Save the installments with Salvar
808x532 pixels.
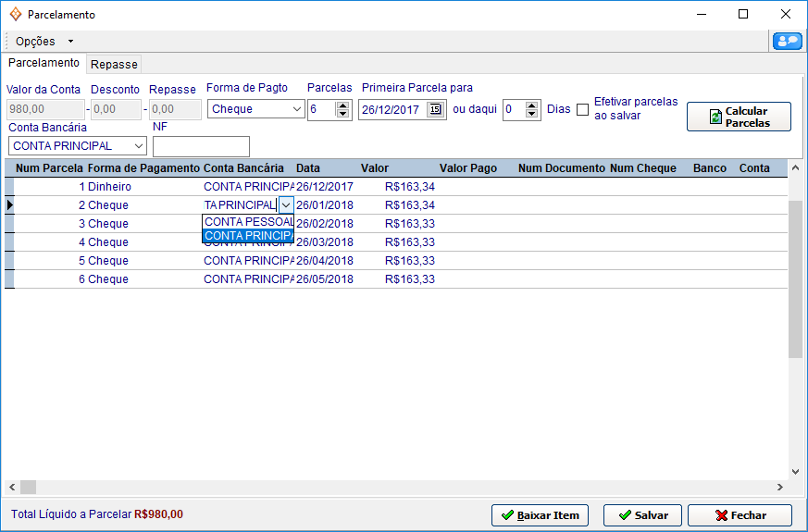click(x=642, y=515)
